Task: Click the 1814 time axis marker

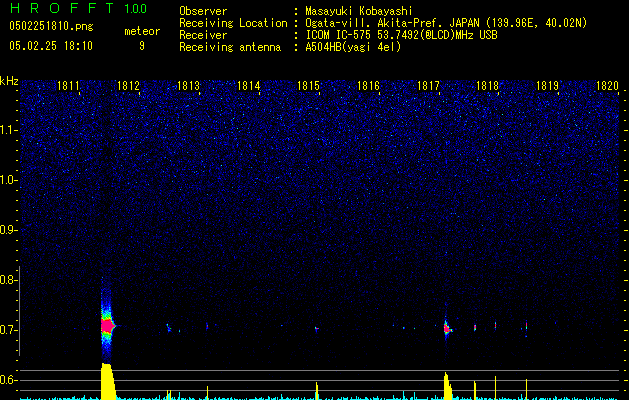Action: click(x=248, y=85)
